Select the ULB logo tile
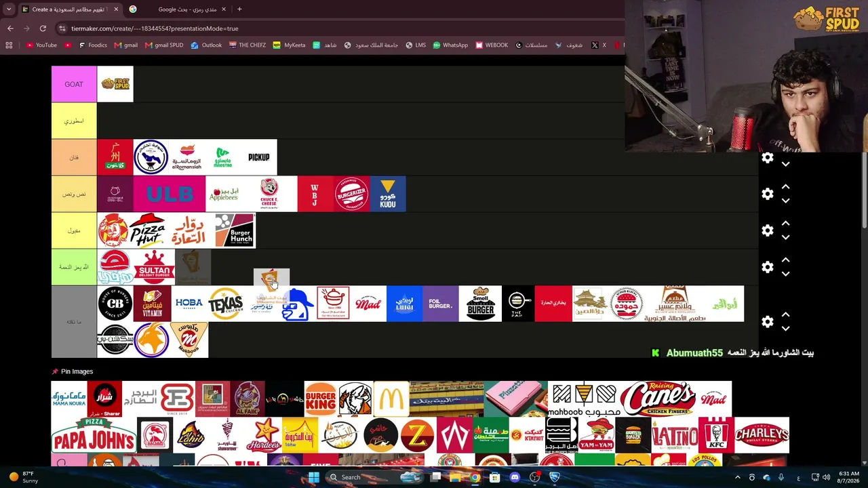The image size is (868, 488). pyautogui.click(x=170, y=194)
